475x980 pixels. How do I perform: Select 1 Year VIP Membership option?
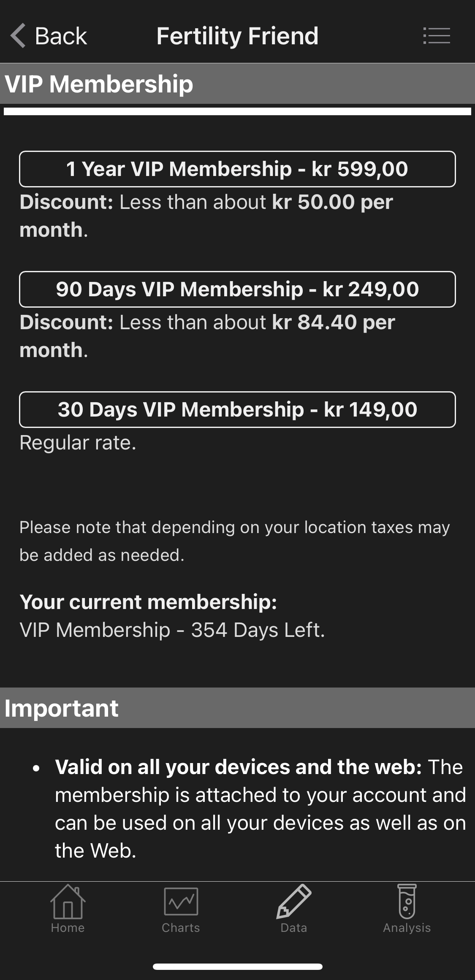point(237,169)
